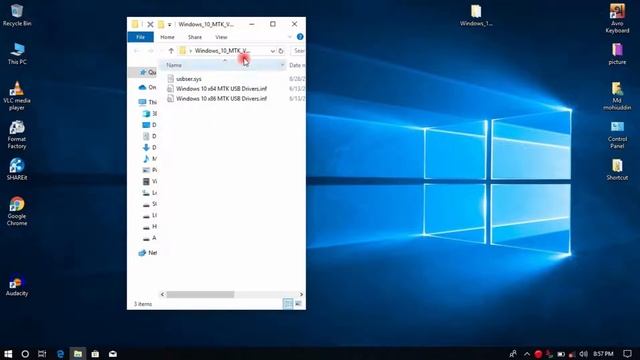Screen dimensions: 640x360
Task: Select This PC in navigation pane
Action: click(x=147, y=102)
